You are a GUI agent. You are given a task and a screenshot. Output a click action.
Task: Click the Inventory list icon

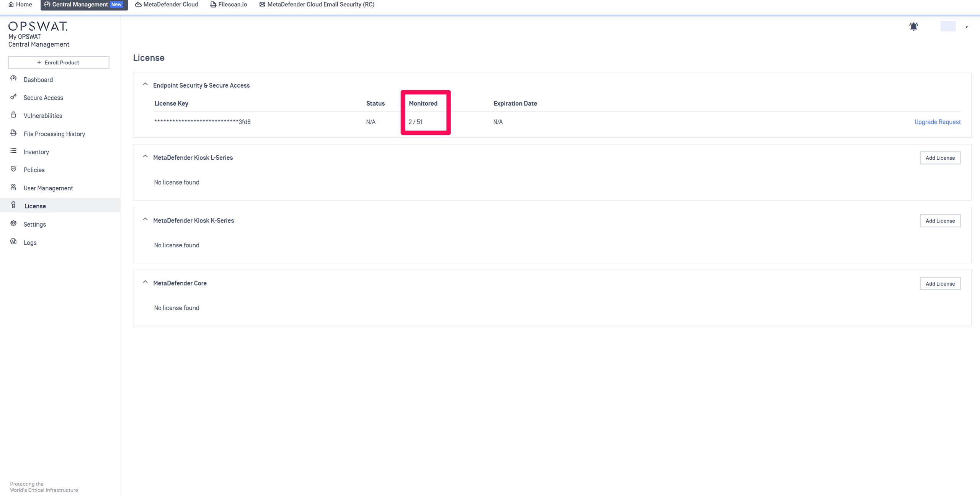[x=13, y=151]
